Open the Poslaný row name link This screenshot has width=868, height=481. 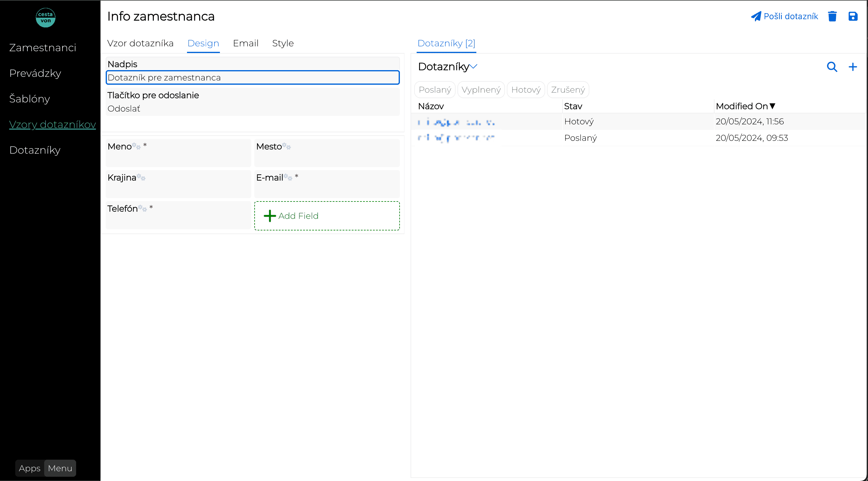point(456,137)
